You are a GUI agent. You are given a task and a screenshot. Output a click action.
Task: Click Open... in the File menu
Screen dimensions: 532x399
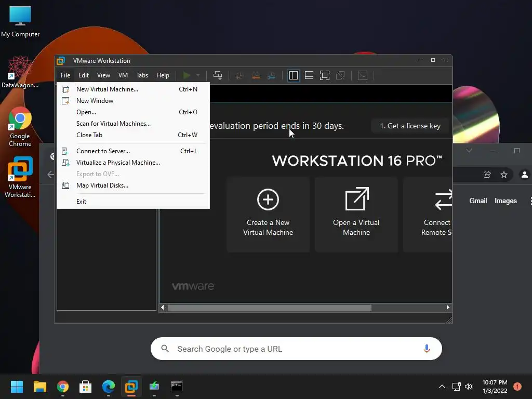pos(133,112)
